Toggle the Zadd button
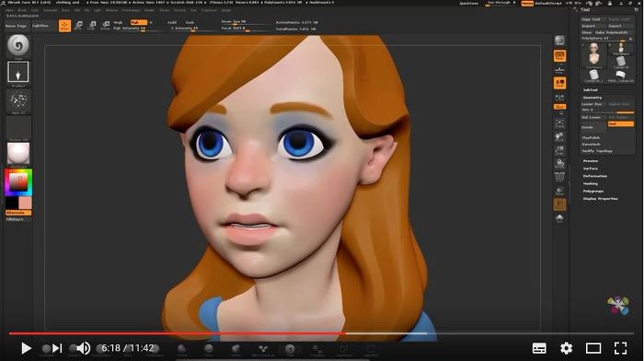Image resolution: width=644 pixels, height=361 pixels. [173, 22]
